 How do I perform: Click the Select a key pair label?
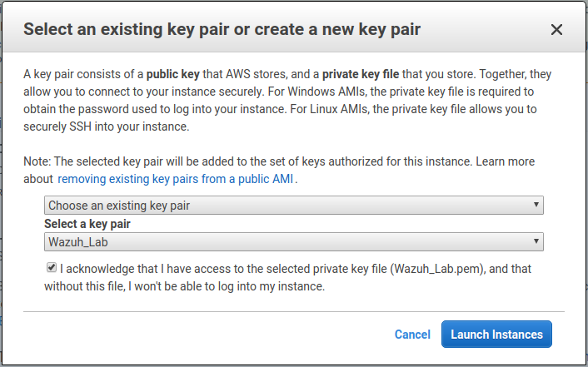87,224
